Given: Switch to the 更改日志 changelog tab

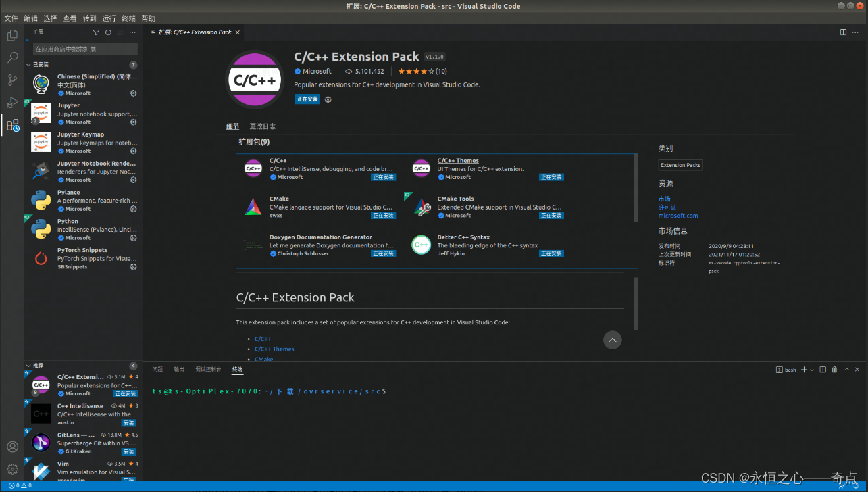Looking at the screenshot, I should point(262,126).
